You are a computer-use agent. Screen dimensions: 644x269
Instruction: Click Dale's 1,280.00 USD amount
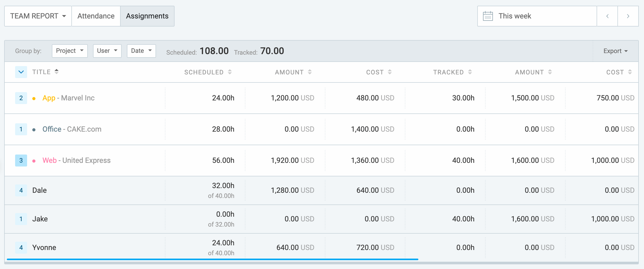click(293, 190)
